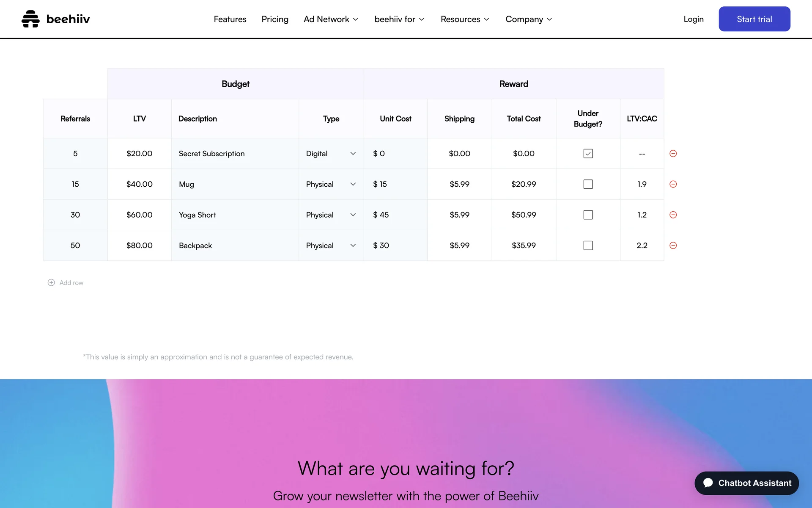Edit the Backpack unit cost field
Image resolution: width=812 pixels, height=508 pixels.
coord(398,246)
